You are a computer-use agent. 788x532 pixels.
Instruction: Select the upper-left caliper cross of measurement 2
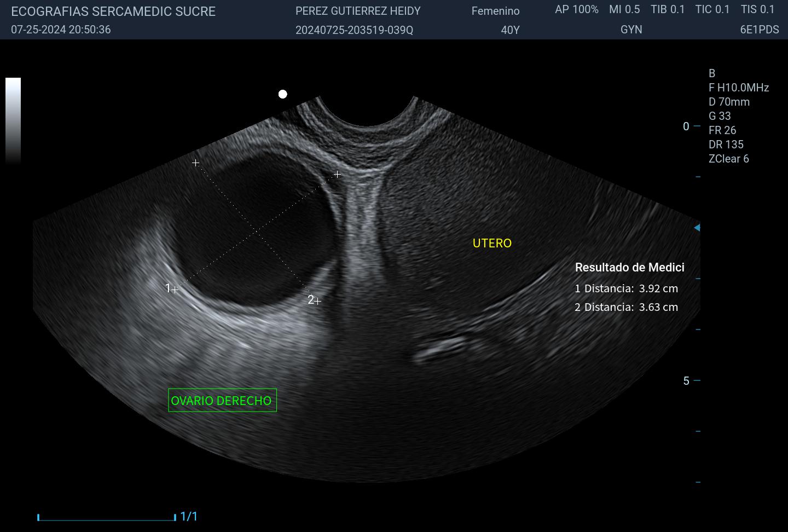(x=195, y=163)
